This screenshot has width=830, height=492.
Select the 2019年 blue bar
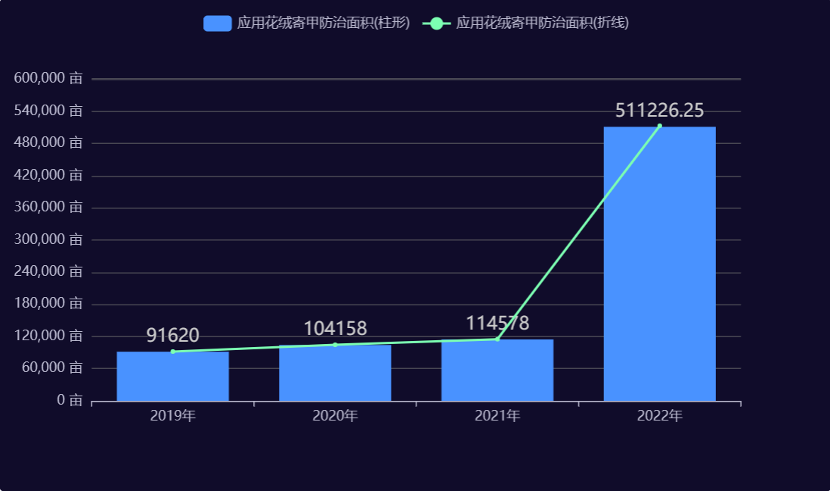click(x=173, y=377)
